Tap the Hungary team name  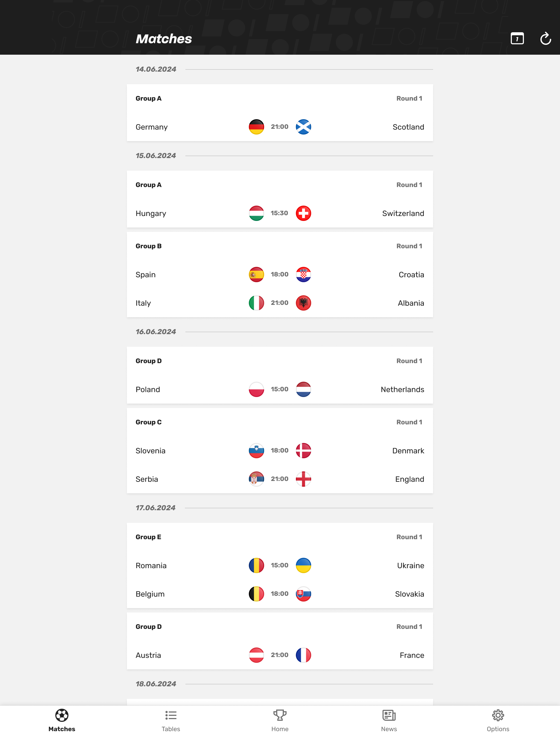pyautogui.click(x=151, y=214)
